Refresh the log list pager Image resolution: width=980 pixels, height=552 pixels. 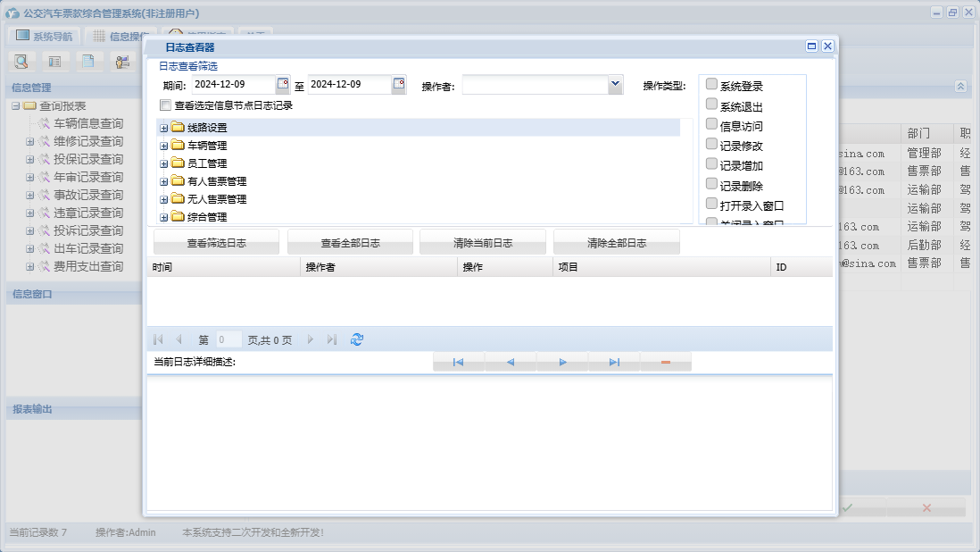click(x=357, y=339)
